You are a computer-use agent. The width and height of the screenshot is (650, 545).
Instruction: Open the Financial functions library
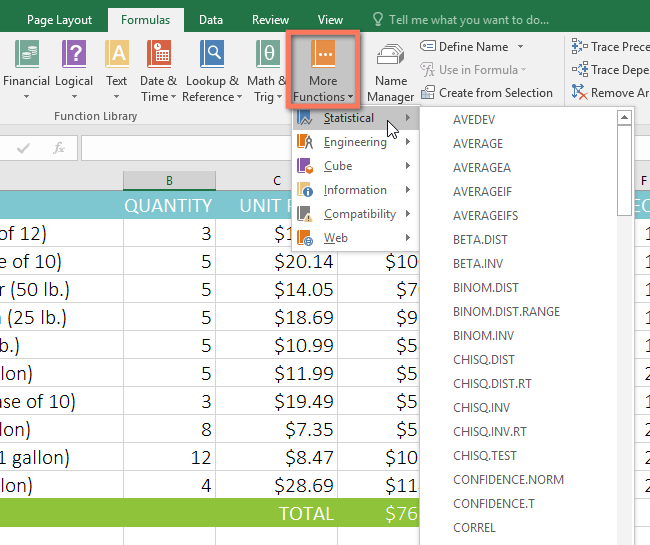click(x=28, y=69)
